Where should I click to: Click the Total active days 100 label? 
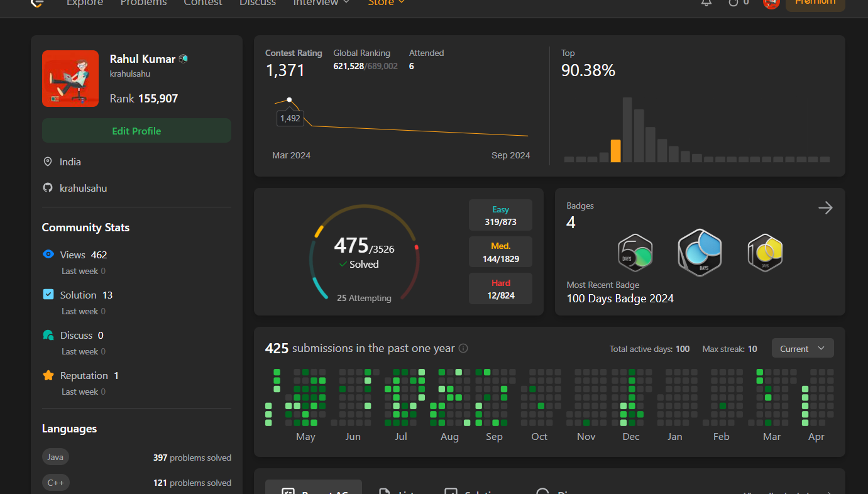click(x=650, y=349)
